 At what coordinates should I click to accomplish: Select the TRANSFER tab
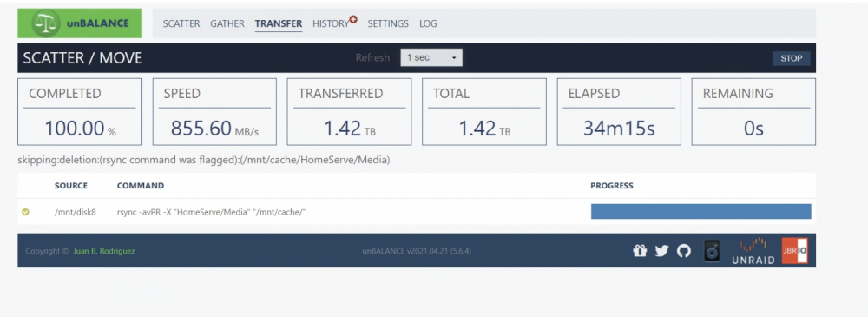(x=279, y=23)
